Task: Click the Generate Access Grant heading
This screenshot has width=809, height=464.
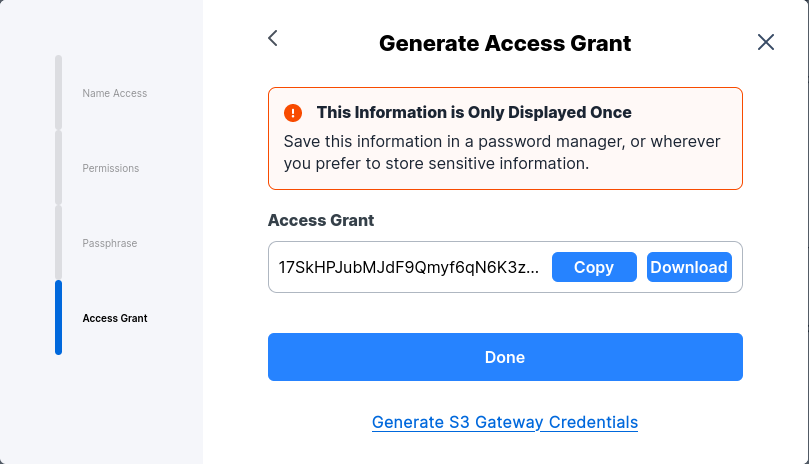Action: click(505, 43)
